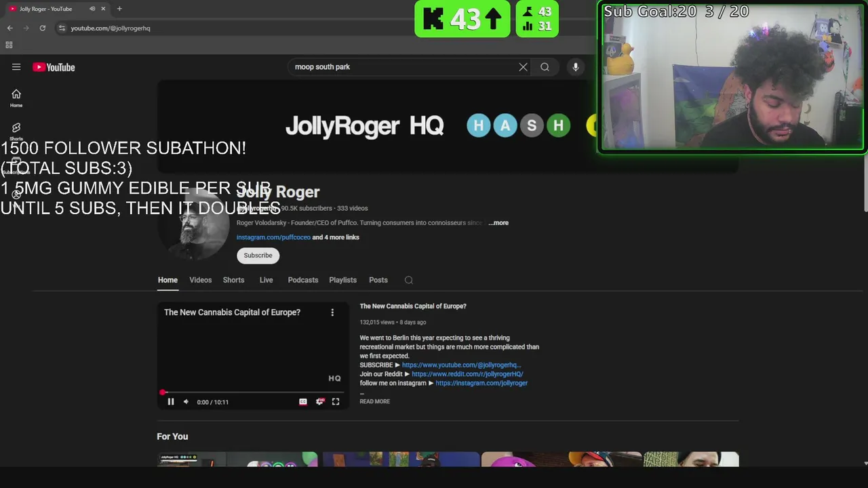Click the YouTube logo
868x488 pixels.
(54, 67)
